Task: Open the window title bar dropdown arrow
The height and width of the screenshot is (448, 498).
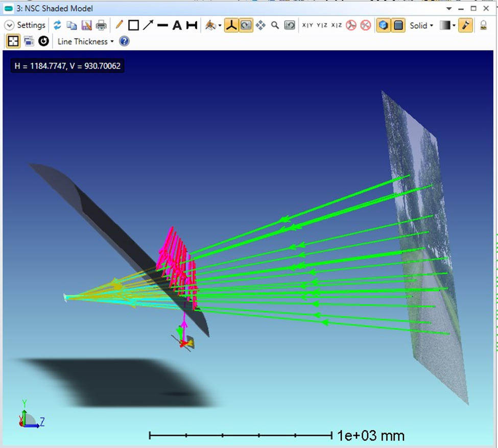Action: click(x=449, y=9)
